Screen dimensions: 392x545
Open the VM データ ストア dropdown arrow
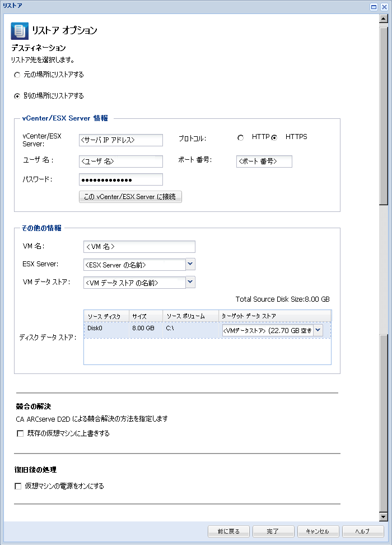pos(190,282)
